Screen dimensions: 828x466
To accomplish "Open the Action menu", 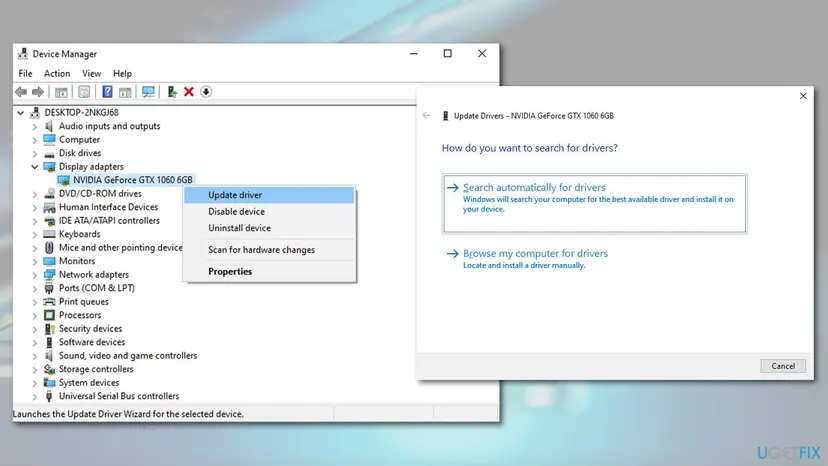I will 57,73.
